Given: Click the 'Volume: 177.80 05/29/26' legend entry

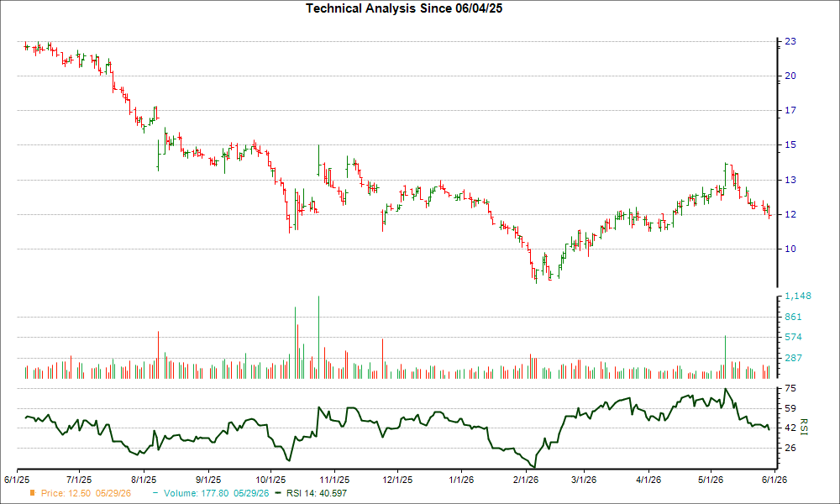Looking at the screenshot, I should (211, 493).
